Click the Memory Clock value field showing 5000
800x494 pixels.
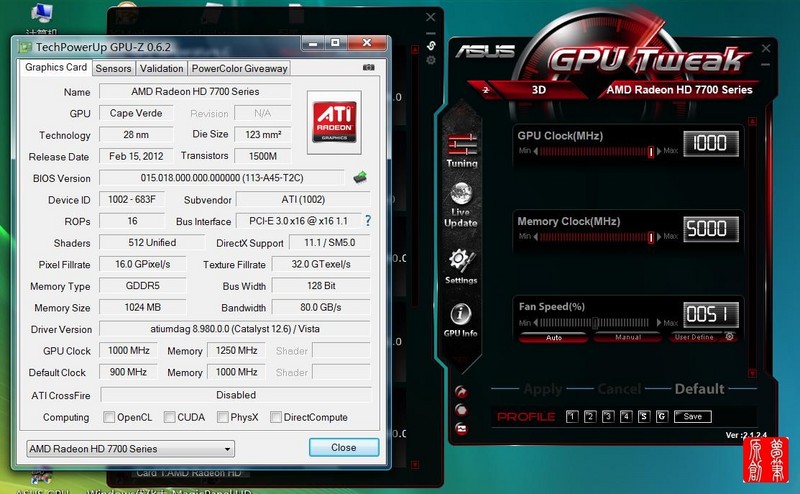(711, 229)
